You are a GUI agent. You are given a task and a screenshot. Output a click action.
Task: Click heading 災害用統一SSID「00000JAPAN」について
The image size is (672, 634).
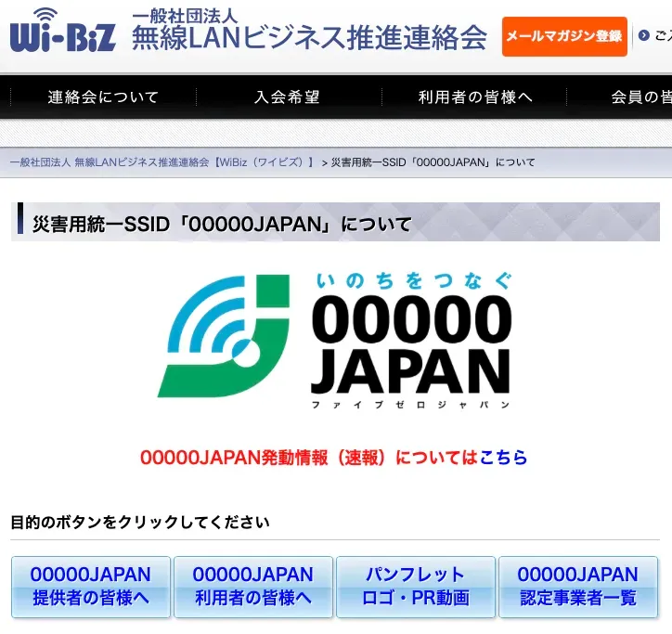click(x=222, y=225)
